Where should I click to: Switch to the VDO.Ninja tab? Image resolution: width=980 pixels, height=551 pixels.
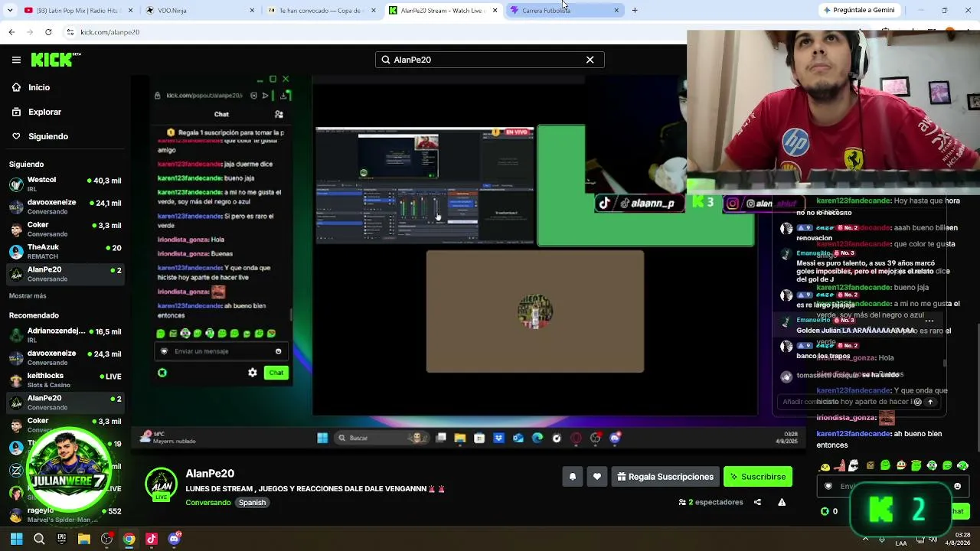[x=199, y=10]
